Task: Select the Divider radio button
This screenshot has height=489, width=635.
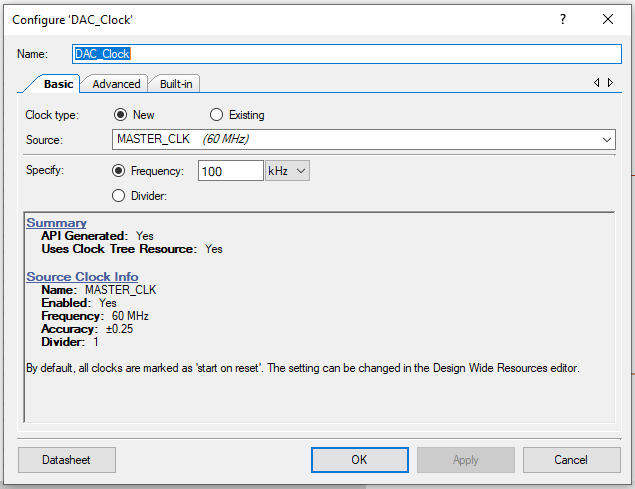Action: click(x=120, y=196)
